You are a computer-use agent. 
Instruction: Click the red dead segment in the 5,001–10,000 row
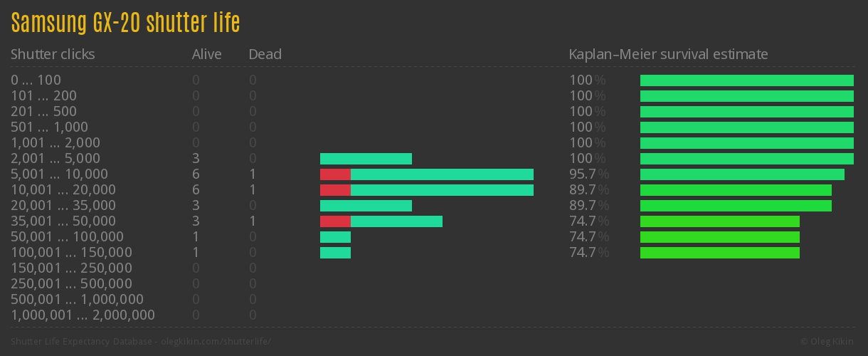click(335, 174)
